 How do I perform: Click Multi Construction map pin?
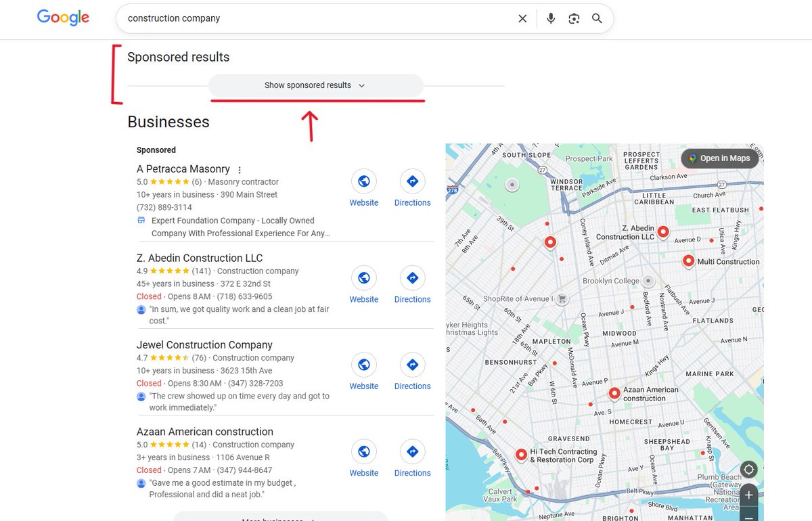coord(688,261)
